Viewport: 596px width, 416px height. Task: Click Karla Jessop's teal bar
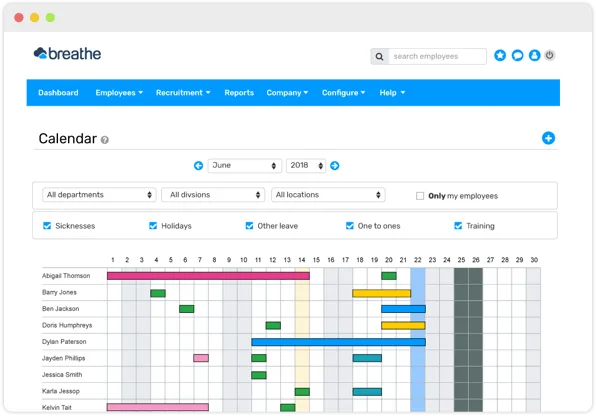(x=367, y=392)
